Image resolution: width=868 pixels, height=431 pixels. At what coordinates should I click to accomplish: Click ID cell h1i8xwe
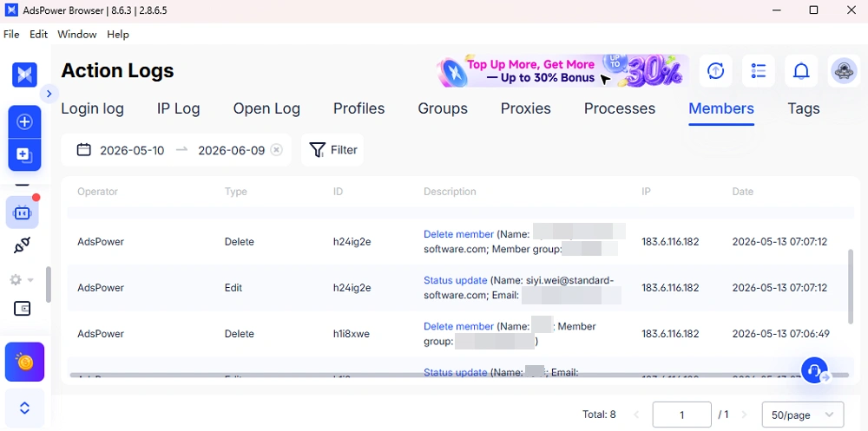tap(351, 334)
